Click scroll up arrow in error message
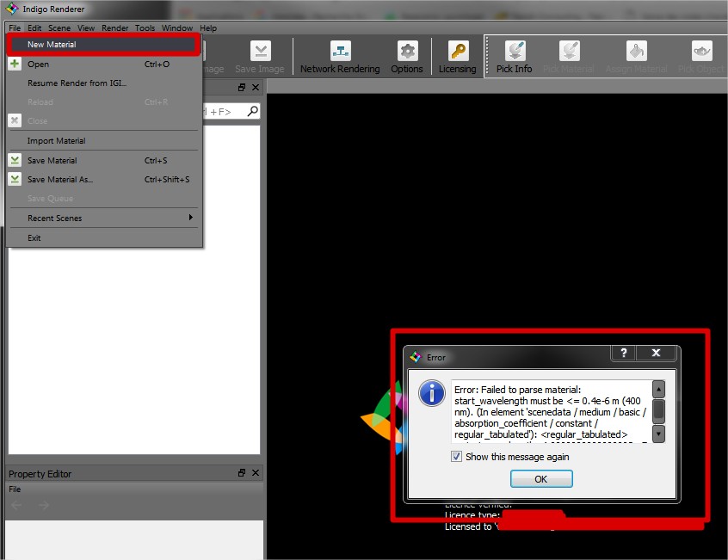Viewport: 728px width, 560px height. 658,389
